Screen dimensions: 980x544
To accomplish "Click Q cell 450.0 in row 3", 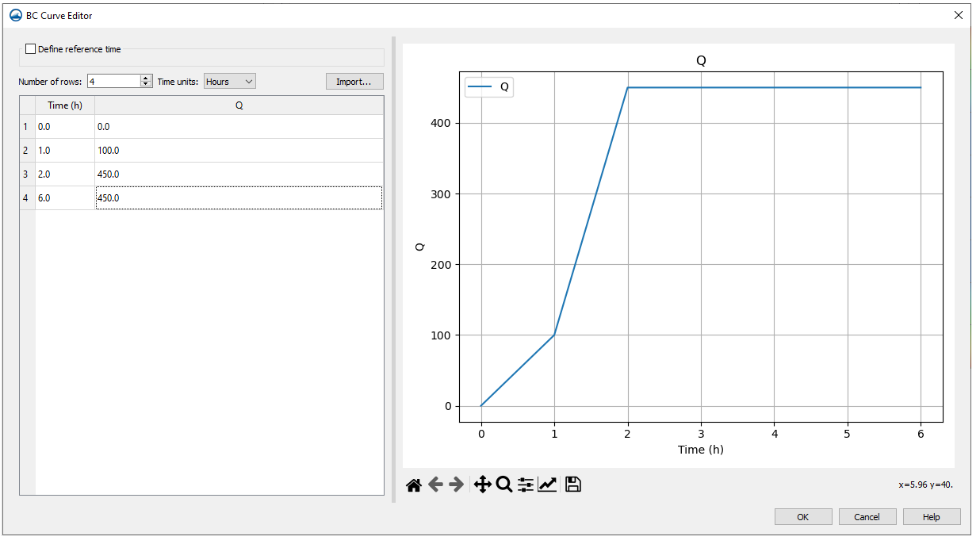I will coord(239,174).
